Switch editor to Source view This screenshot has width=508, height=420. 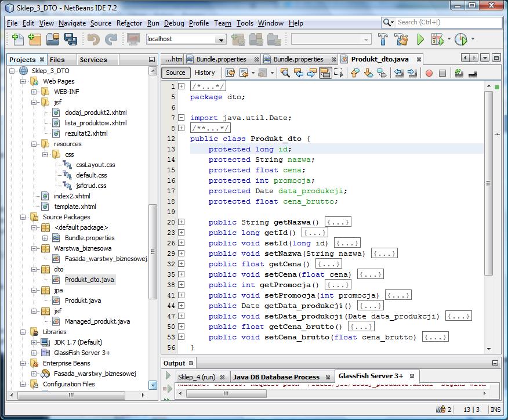pyautogui.click(x=176, y=73)
